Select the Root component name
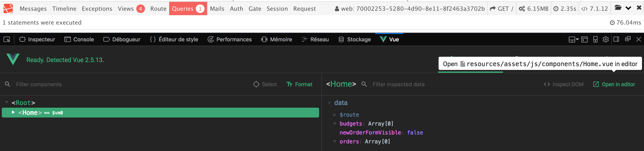This screenshot has width=644, height=151. tap(23, 103)
